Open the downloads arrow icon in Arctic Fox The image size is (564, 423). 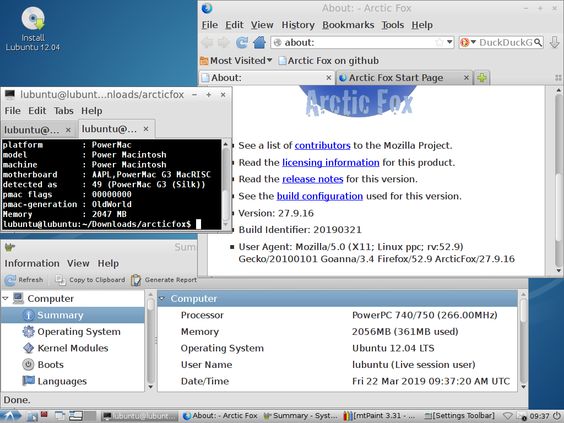click(555, 42)
